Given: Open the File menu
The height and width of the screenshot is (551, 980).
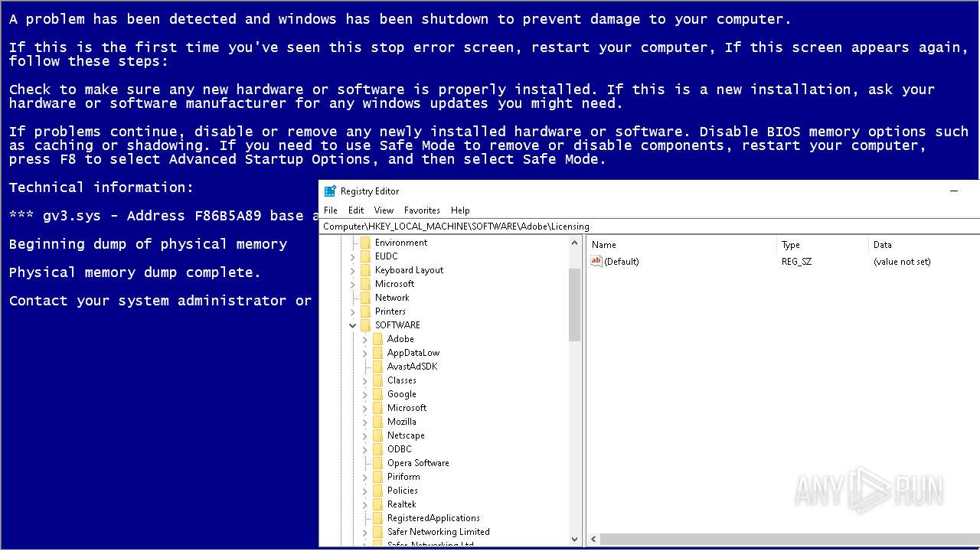Looking at the screenshot, I should 331,210.
